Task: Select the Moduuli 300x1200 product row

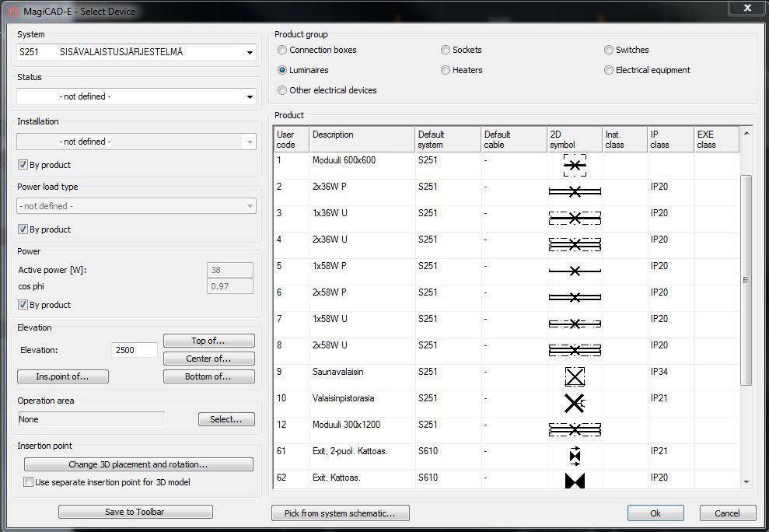Action: point(507,430)
